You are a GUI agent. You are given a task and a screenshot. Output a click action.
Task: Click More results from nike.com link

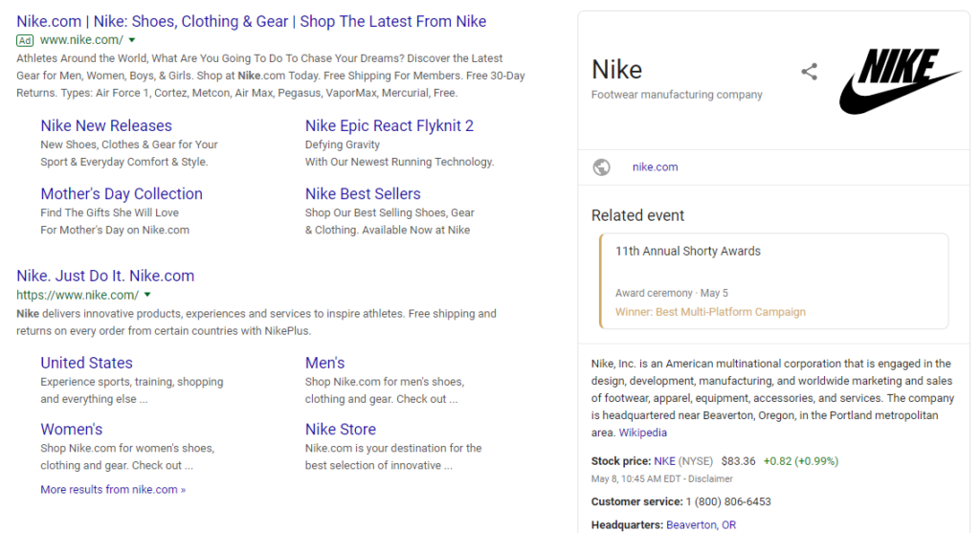[x=113, y=489]
